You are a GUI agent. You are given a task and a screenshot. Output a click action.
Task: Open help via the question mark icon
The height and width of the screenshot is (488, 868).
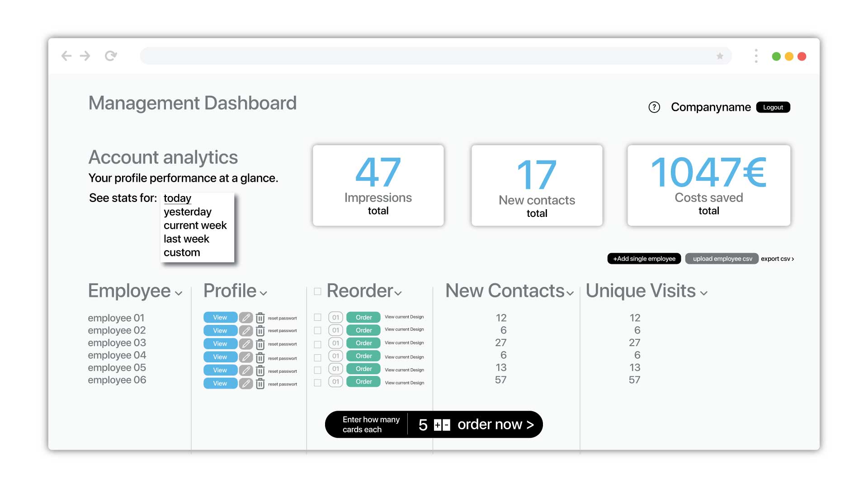654,107
